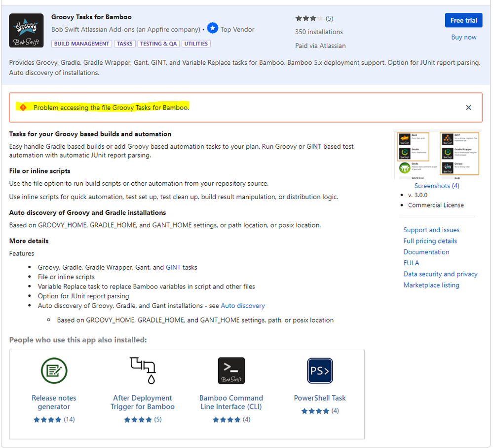This screenshot has height=448, width=493.
Task: Follow the GINT link in features list
Action: (x=173, y=267)
